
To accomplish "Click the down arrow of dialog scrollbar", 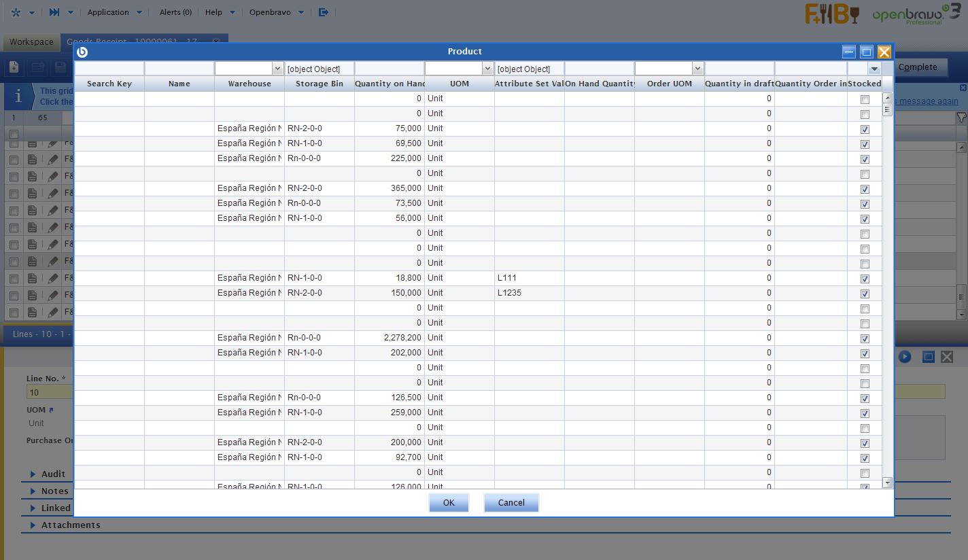I will [887, 482].
